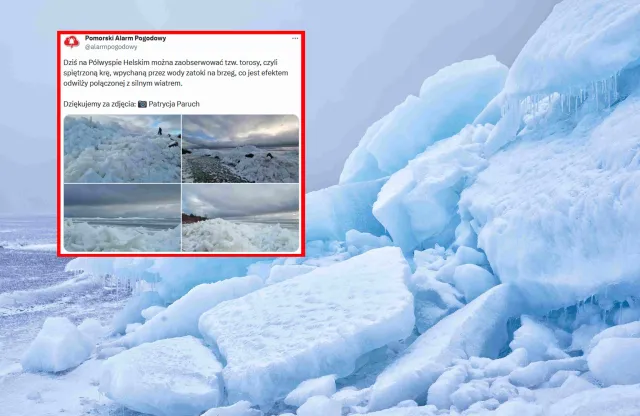Open the three-dot more options menu
This screenshot has height=416, width=640.
coord(295,38)
